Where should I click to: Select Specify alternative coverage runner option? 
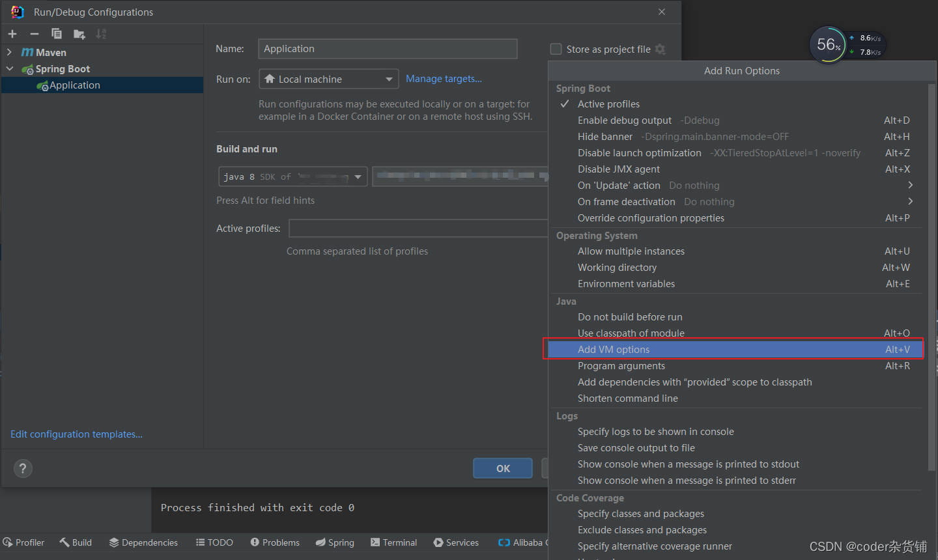[735, 546]
